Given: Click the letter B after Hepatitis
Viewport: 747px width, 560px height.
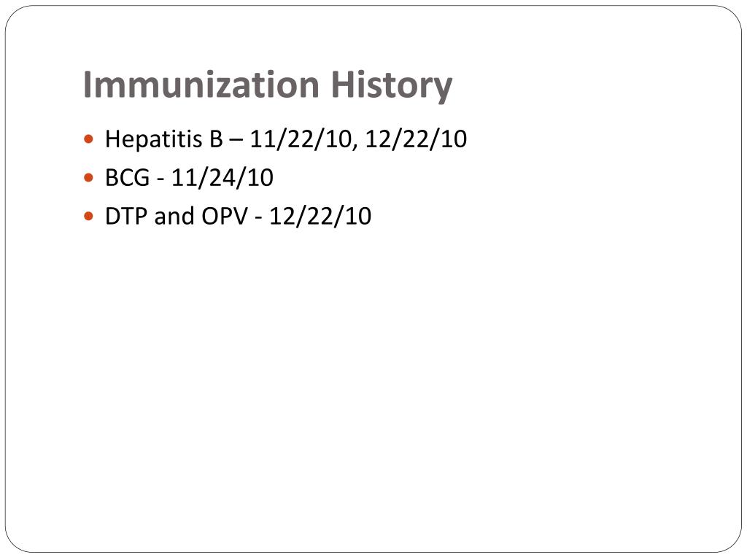Looking at the screenshot, I should pyautogui.click(x=216, y=139).
